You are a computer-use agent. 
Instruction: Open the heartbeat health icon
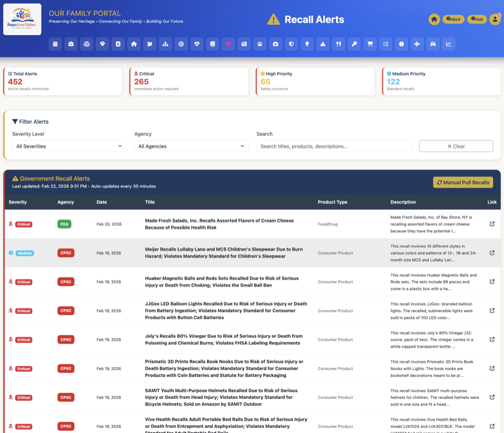197,44
